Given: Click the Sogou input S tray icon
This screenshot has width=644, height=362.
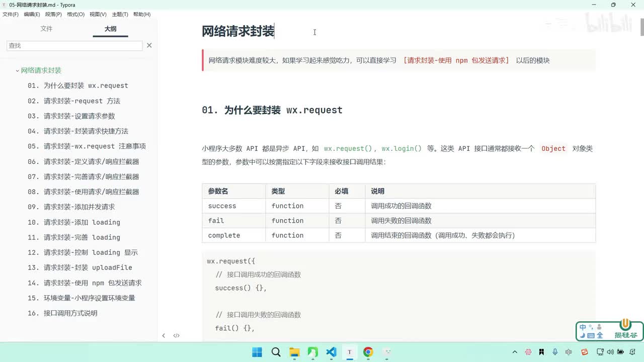Looking at the screenshot, I should pyautogui.click(x=584, y=352).
